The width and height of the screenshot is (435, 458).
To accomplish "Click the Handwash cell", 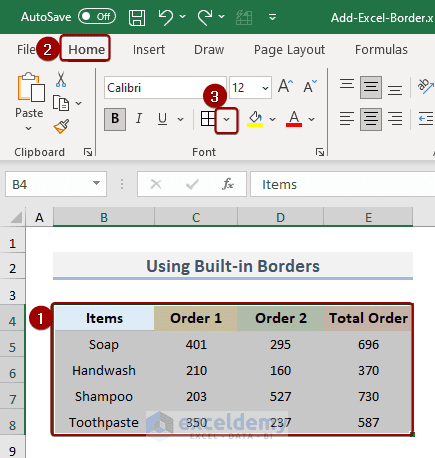I will click(x=104, y=370).
